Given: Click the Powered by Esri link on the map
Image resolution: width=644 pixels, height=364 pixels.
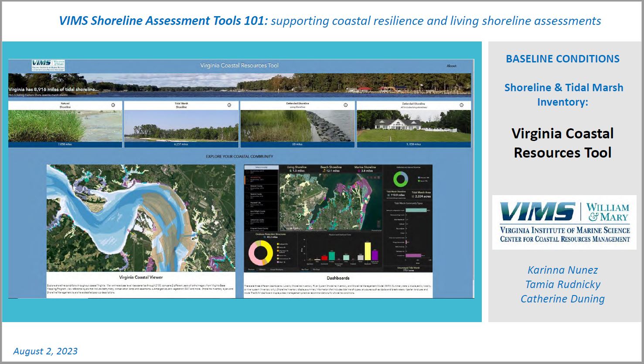Looking at the screenshot, I should 377,230.
